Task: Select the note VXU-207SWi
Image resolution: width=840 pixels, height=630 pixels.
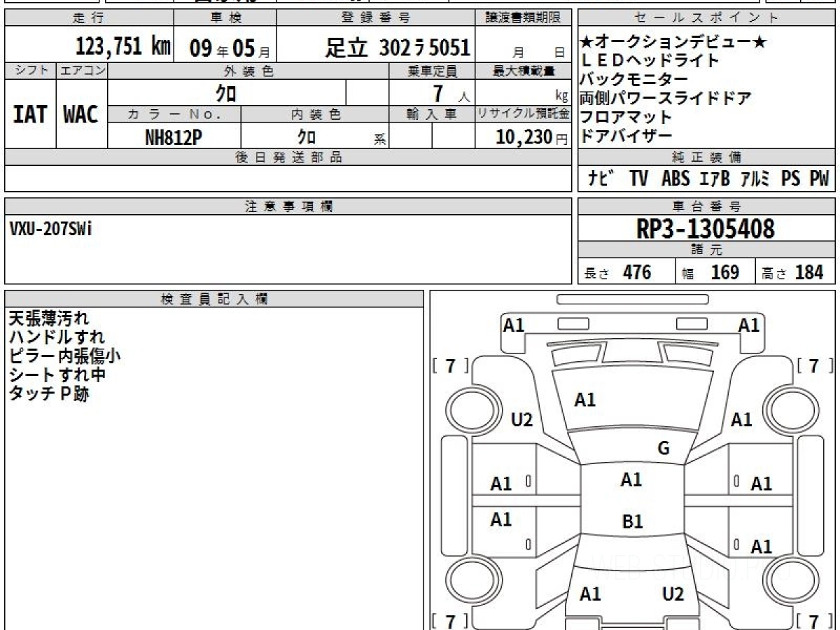Action: point(50,230)
